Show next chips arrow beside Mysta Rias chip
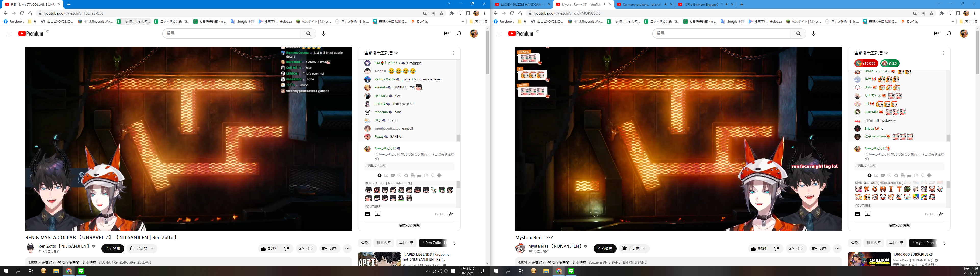Image resolution: width=980 pixels, height=276 pixels. pyautogui.click(x=944, y=243)
